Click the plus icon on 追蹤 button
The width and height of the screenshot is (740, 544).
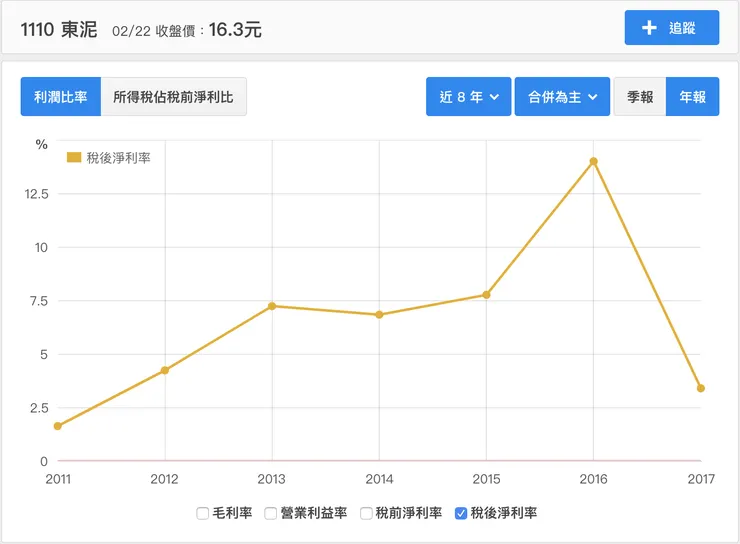(x=649, y=27)
